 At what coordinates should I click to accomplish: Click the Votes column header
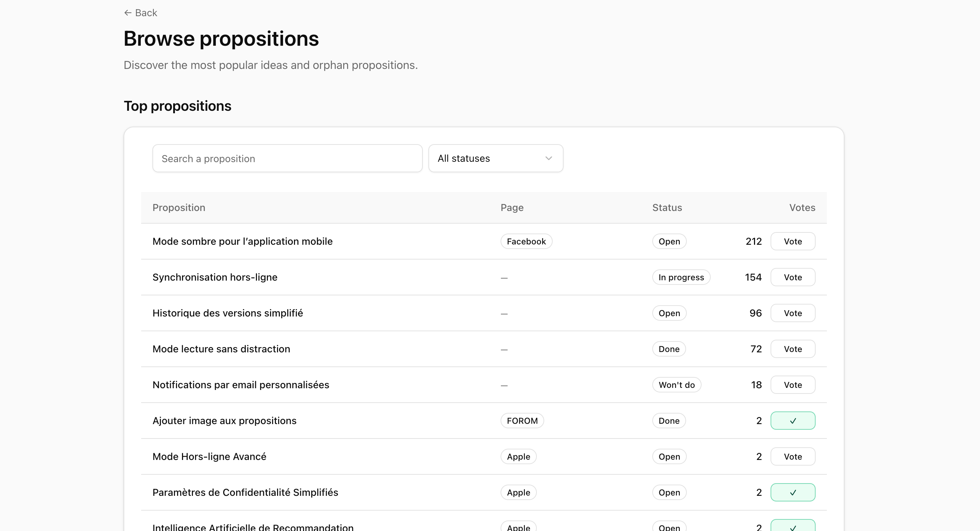coord(802,207)
